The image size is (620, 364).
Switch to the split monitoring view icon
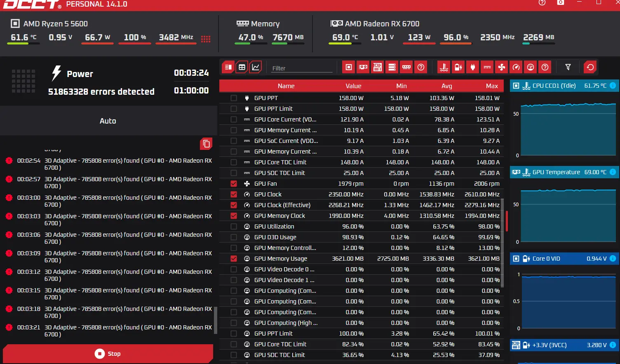(228, 67)
